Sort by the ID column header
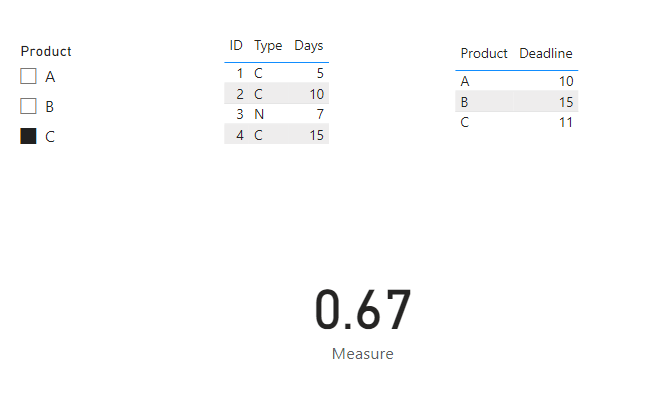Viewport: 664px width, 404px height. [236, 45]
